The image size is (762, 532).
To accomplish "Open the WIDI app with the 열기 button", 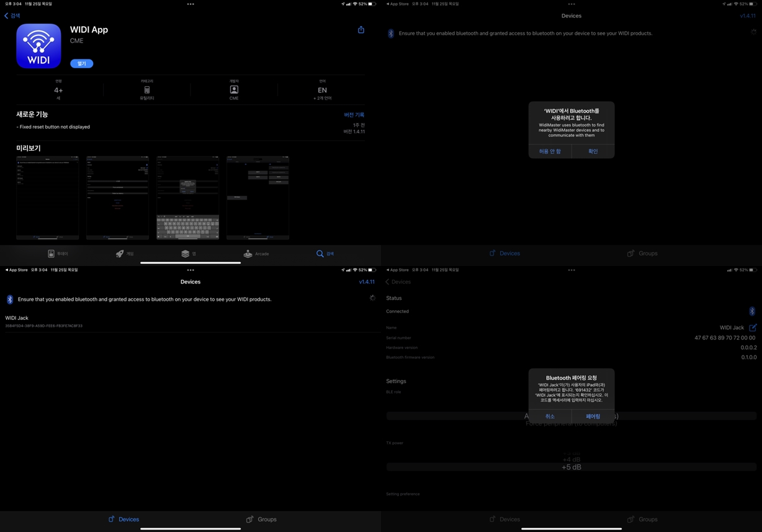I will [x=81, y=63].
